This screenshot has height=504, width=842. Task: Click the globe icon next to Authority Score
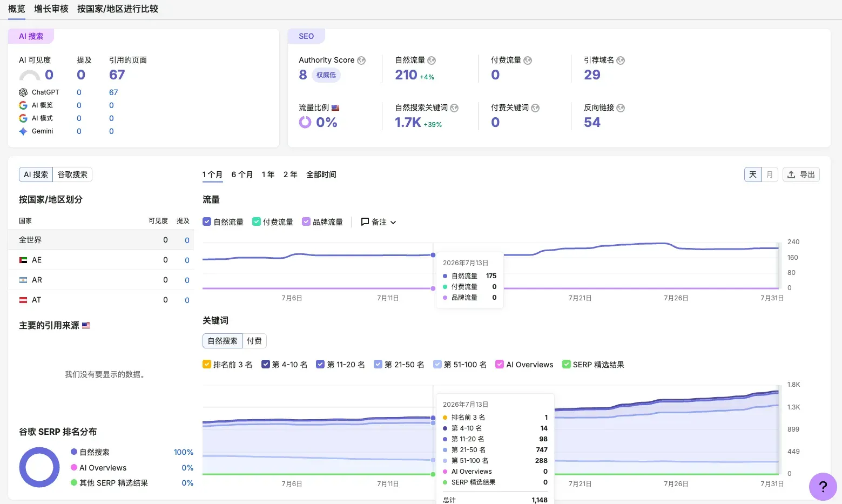pos(361,61)
